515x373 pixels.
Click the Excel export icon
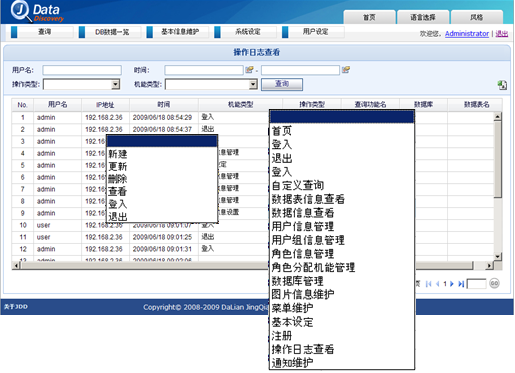click(502, 85)
